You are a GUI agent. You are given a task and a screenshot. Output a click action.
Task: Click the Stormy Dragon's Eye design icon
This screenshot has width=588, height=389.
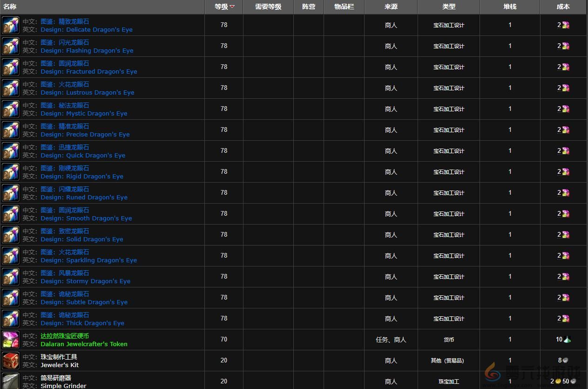click(11, 277)
